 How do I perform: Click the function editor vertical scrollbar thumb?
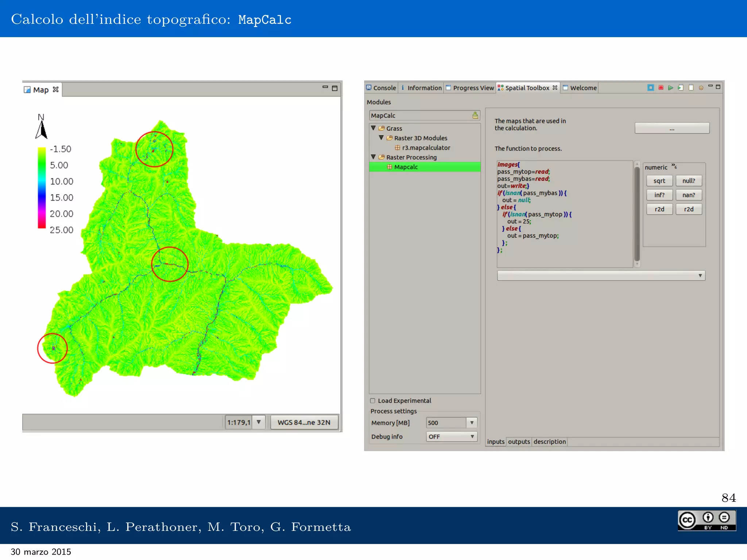coord(637,214)
